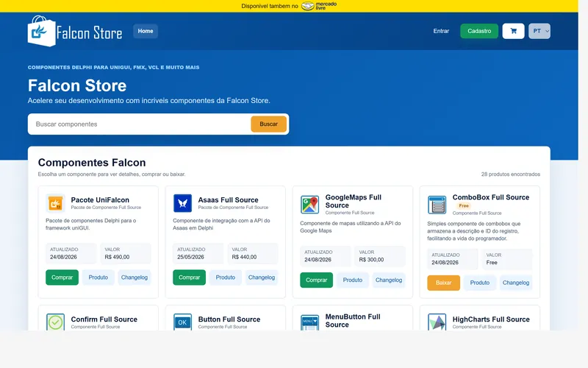Image resolution: width=588 pixels, height=368 pixels.
Task: Buy Pacote UniFalcon with Comprar button
Action: (x=62, y=277)
